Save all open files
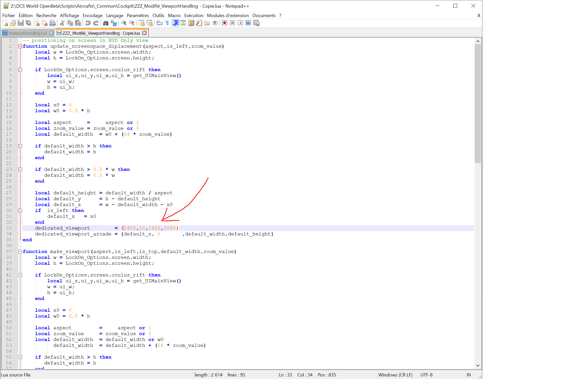 click(29, 23)
